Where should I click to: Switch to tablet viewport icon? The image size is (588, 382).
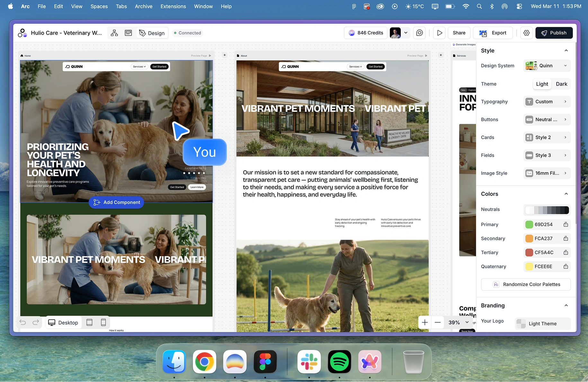click(90, 322)
